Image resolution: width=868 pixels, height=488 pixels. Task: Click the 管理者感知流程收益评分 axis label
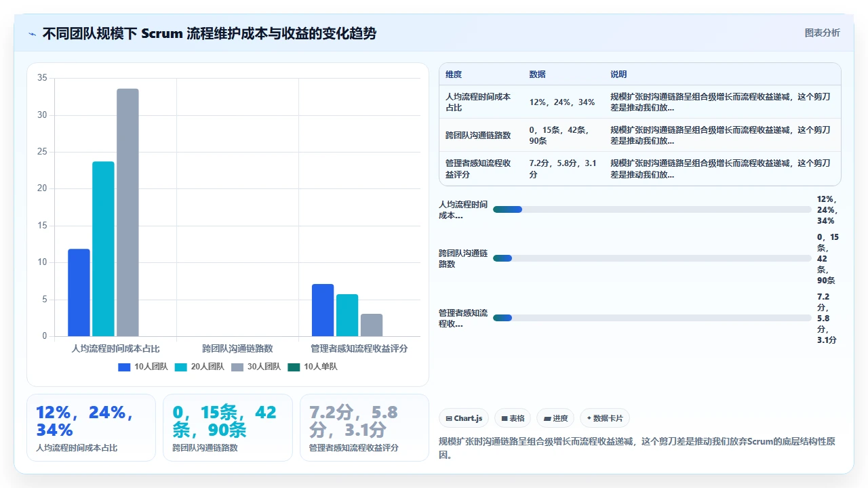coord(359,348)
